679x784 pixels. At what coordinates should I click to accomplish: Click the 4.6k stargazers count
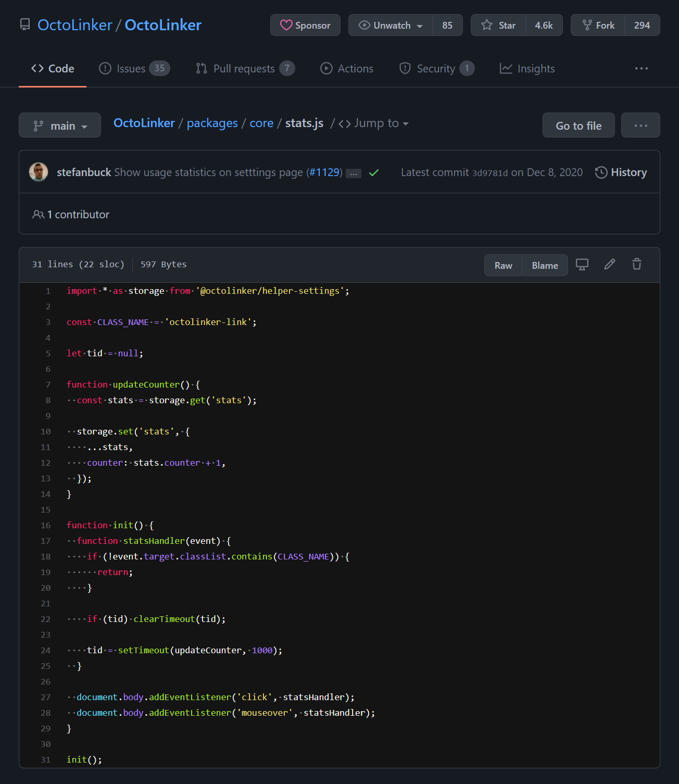pyautogui.click(x=544, y=25)
